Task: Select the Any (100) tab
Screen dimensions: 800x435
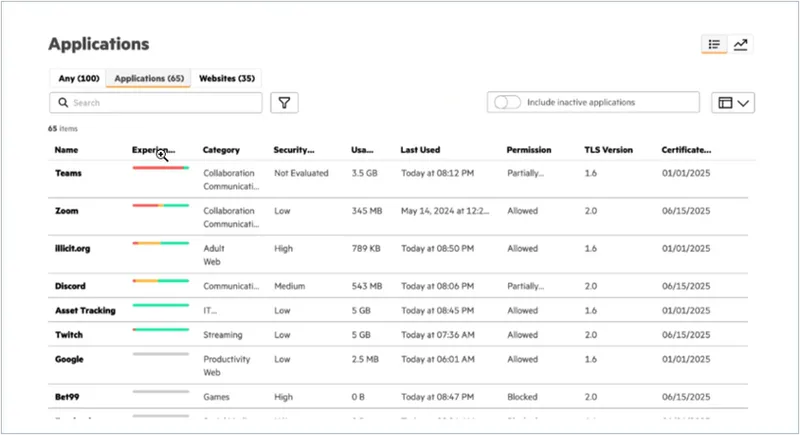Action: pyautogui.click(x=79, y=79)
